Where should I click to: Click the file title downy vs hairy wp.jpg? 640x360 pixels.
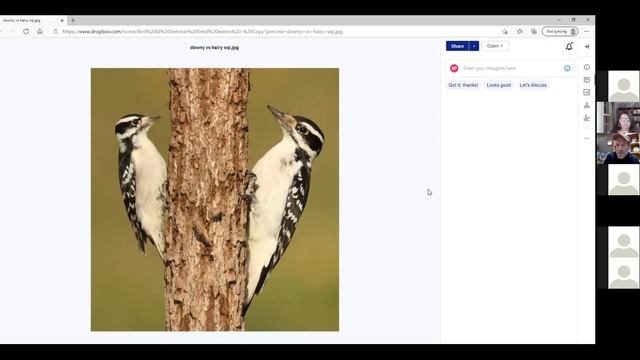click(214, 47)
